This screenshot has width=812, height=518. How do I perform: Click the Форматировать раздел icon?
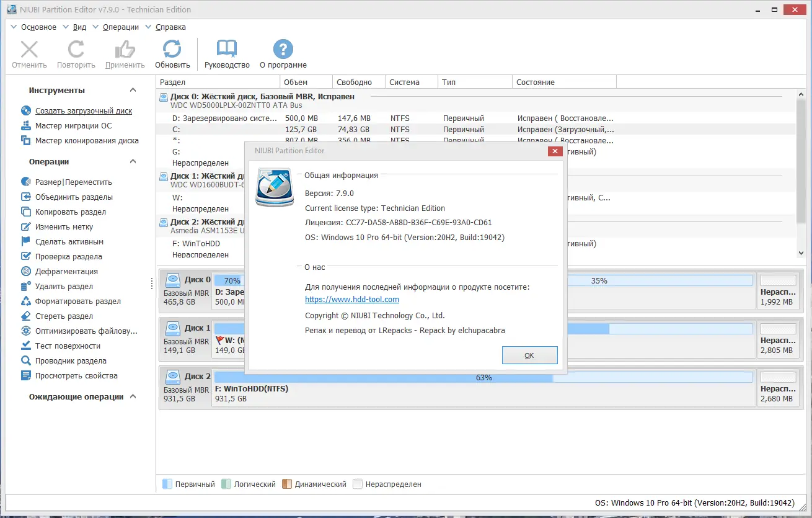coord(26,301)
